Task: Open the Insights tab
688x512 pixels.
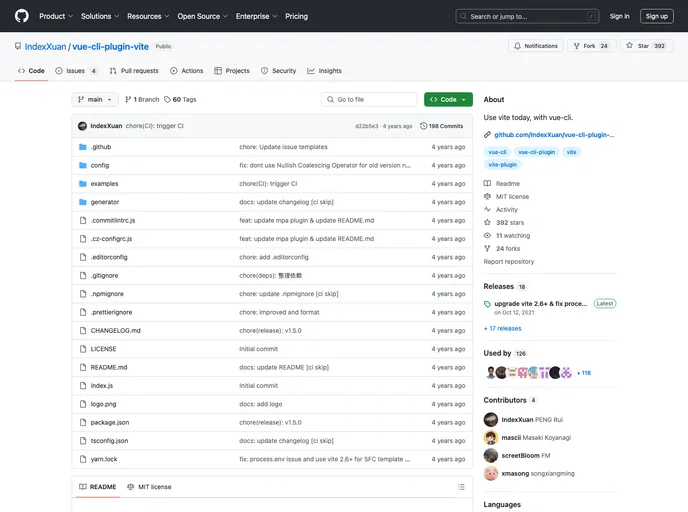Action: (324, 71)
